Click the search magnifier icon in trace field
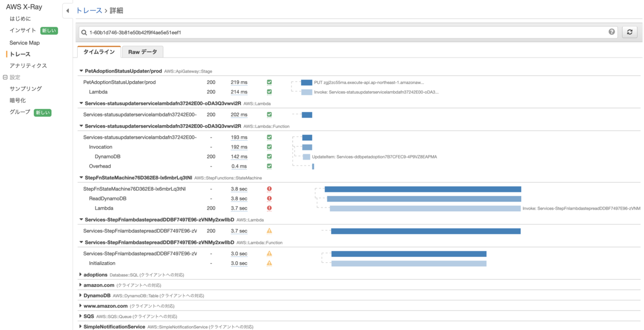644x330 pixels. point(84,33)
